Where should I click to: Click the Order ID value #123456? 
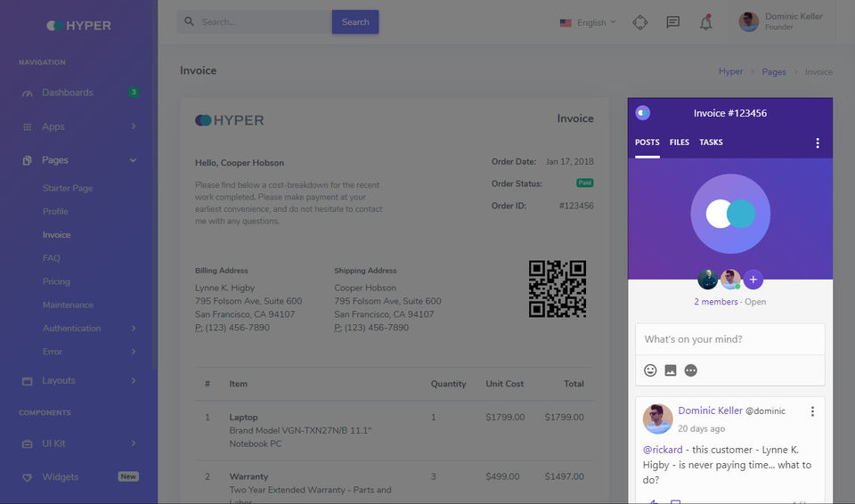[576, 207]
